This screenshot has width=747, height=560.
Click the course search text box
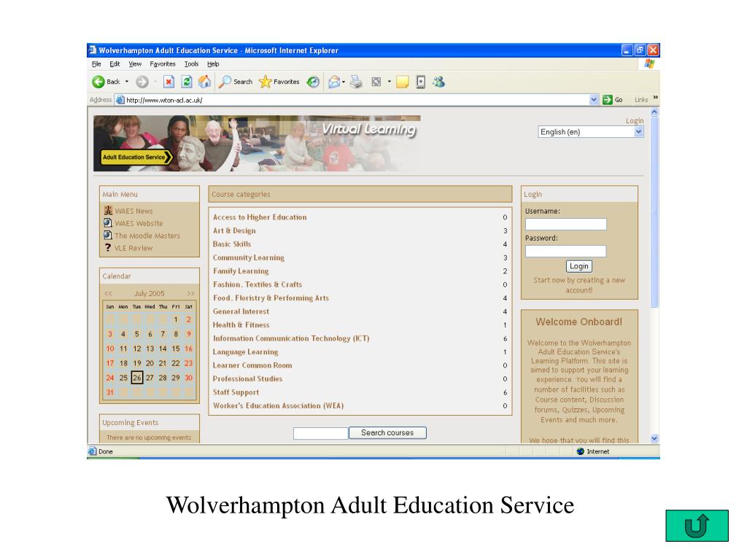tap(321, 433)
